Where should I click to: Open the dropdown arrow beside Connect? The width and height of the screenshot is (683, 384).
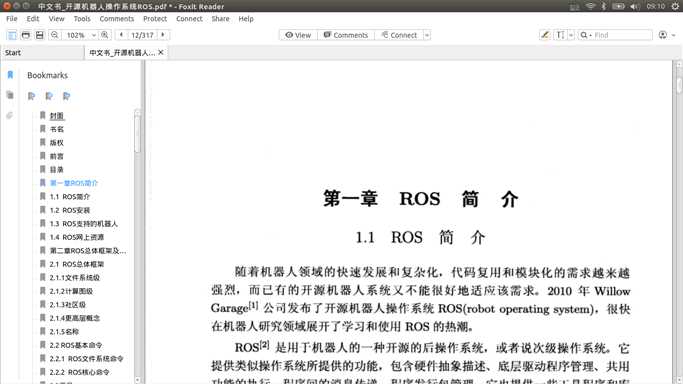(x=427, y=35)
